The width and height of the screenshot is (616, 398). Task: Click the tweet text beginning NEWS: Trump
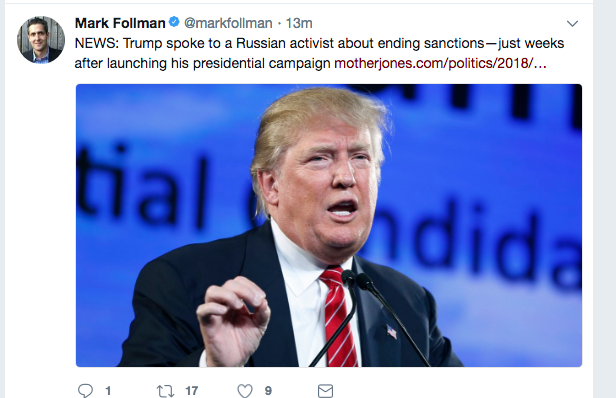(x=319, y=53)
